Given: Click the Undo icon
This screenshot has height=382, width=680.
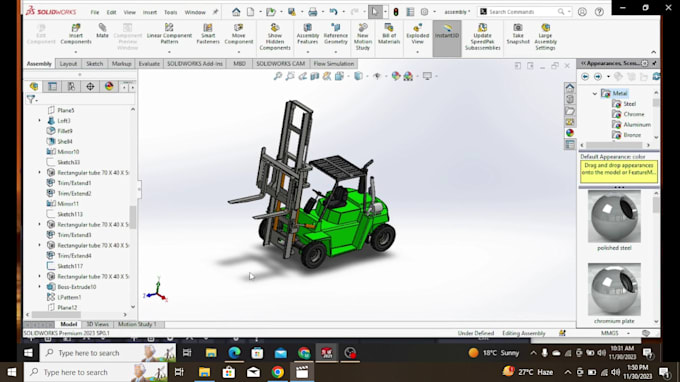Looking at the screenshot, I should [x=333, y=12].
